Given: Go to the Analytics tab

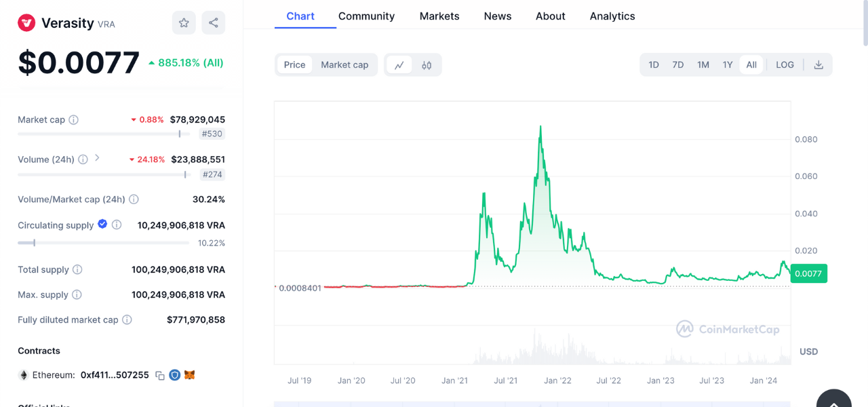Looking at the screenshot, I should pyautogui.click(x=612, y=16).
